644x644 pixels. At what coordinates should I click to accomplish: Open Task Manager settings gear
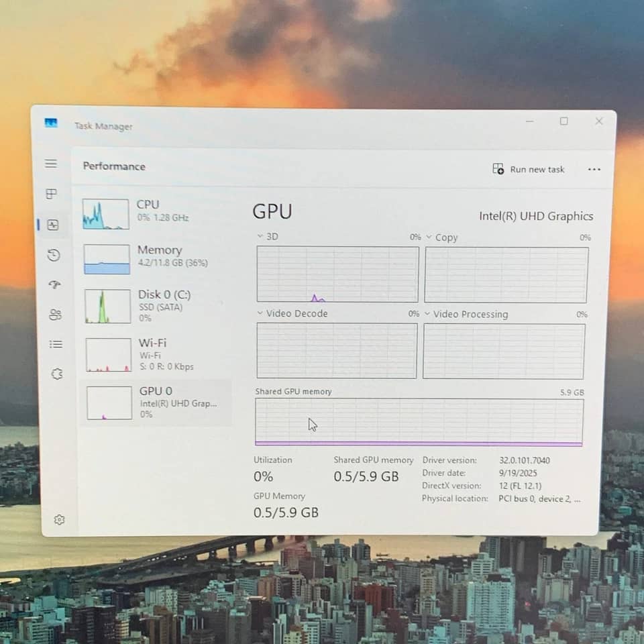(59, 519)
